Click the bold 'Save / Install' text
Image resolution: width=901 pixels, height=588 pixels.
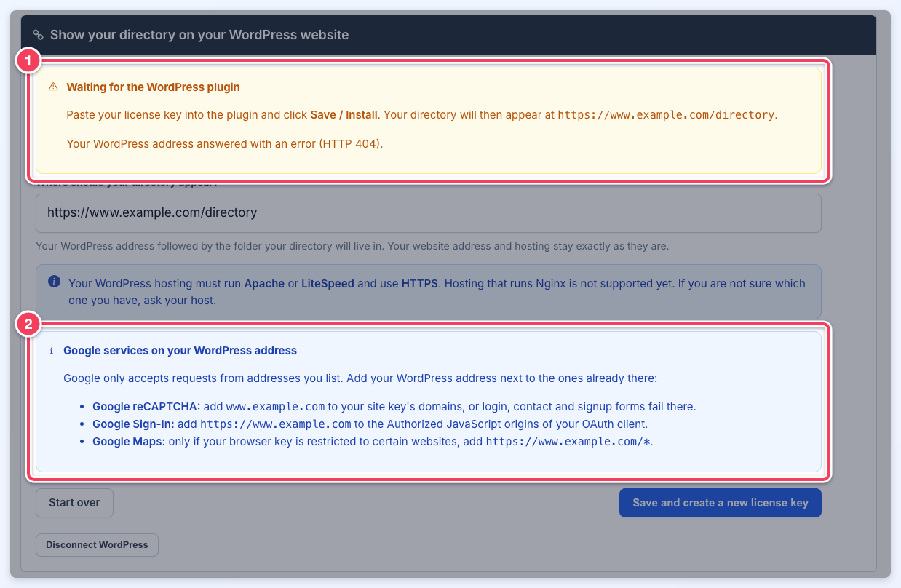(344, 115)
